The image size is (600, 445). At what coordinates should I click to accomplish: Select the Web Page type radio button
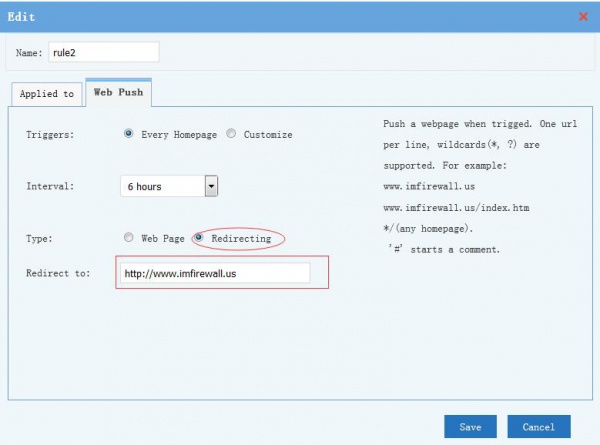[x=129, y=238]
